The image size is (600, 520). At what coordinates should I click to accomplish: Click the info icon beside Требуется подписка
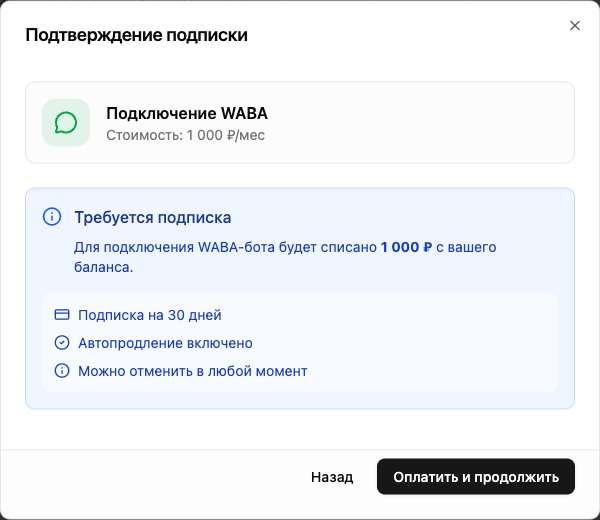(x=52, y=217)
